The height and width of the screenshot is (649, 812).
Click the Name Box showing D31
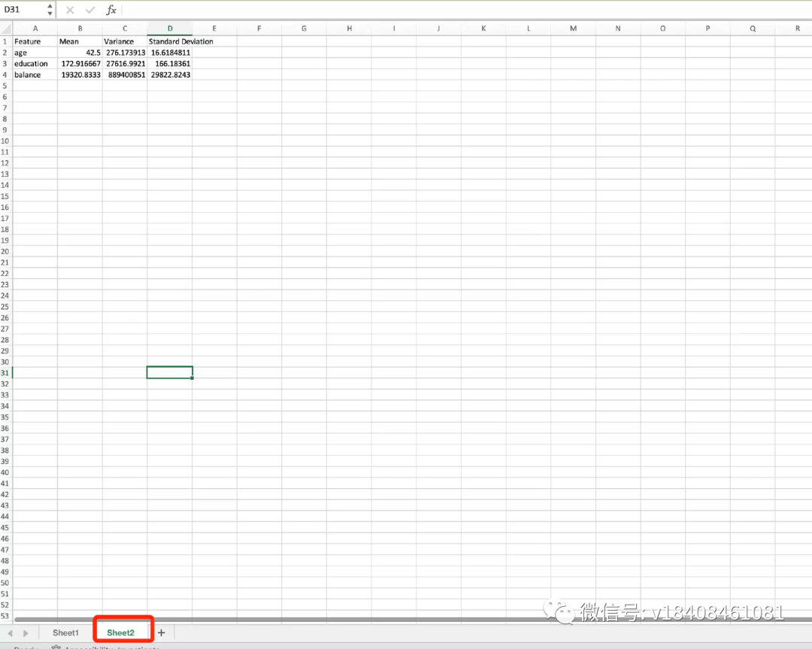[x=23, y=10]
